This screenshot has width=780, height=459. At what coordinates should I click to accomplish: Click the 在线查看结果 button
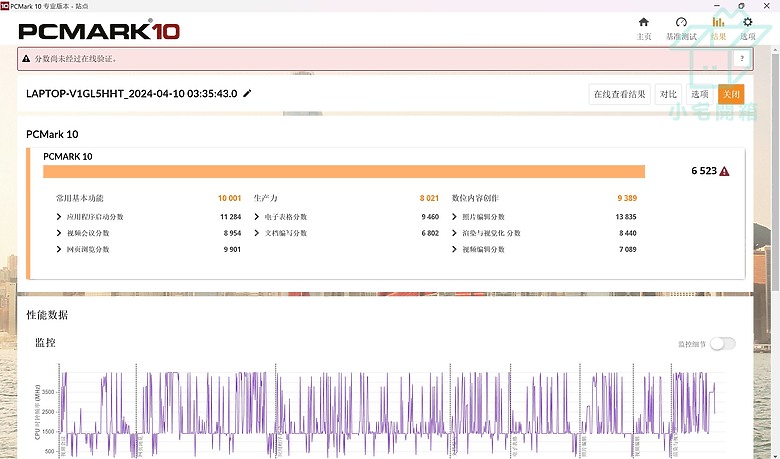(x=619, y=94)
